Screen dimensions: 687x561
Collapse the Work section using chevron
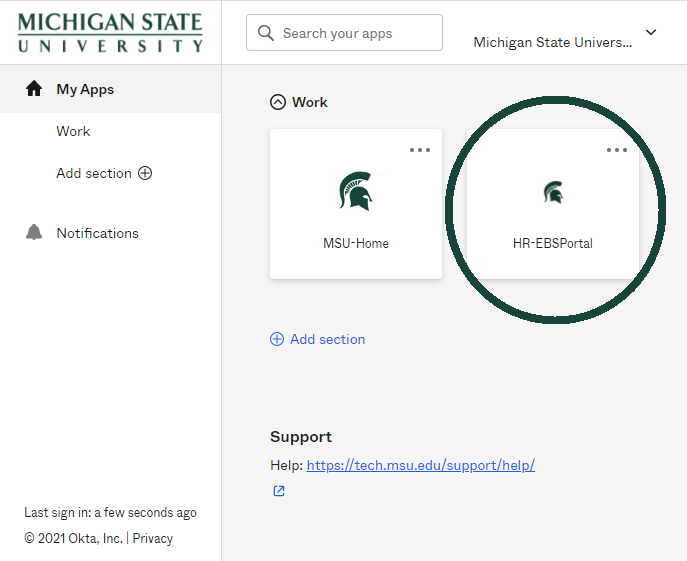277,102
